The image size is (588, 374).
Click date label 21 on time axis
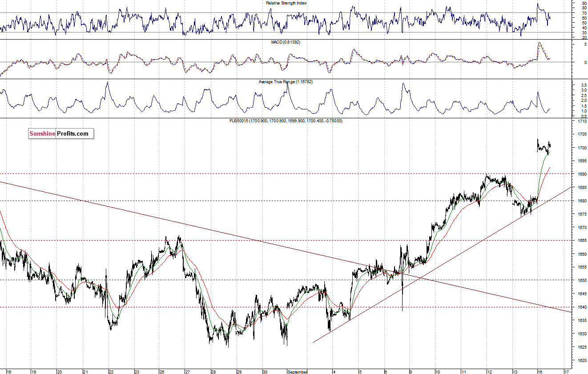pos(86,371)
